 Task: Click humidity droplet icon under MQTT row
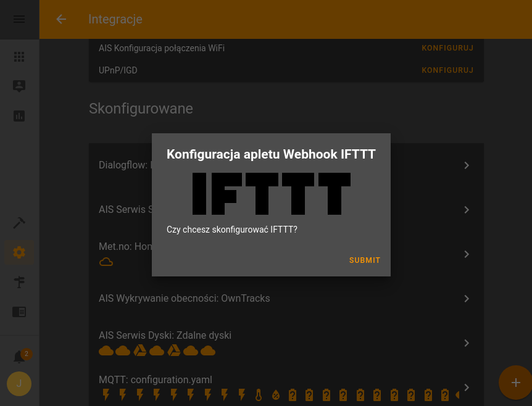[275, 395]
